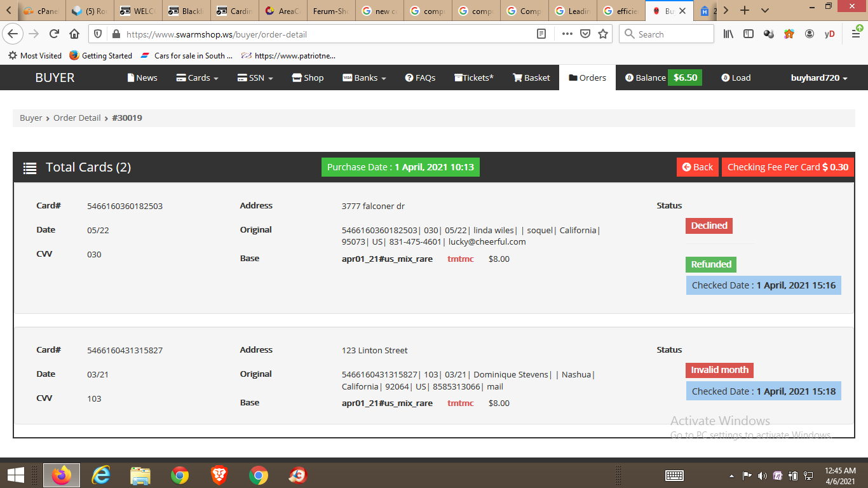
Task: Open the FAQs menu item
Action: [x=420, y=78]
